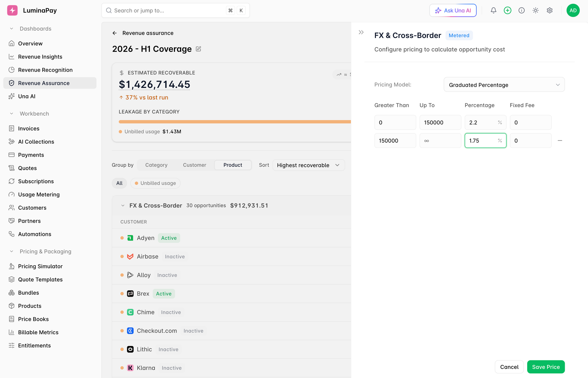
Task: Open Customers in the sidebar
Action: (x=50, y=208)
